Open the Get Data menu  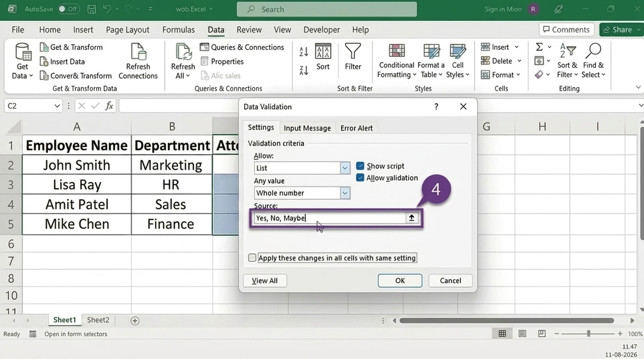coord(22,61)
